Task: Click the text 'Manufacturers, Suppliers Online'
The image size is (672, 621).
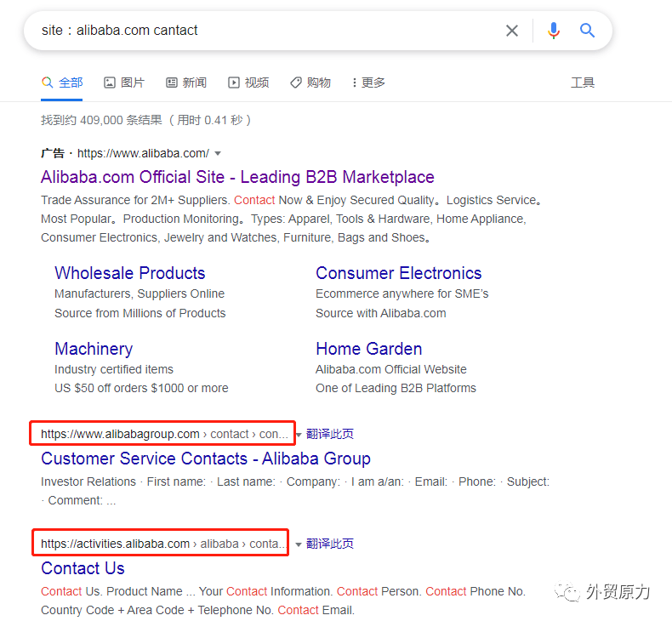Action: (x=140, y=293)
